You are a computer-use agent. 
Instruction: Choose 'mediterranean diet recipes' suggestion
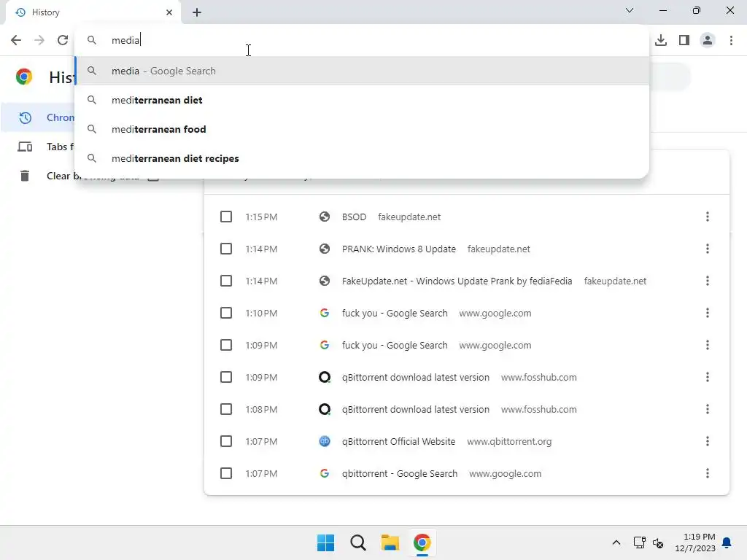(362, 158)
